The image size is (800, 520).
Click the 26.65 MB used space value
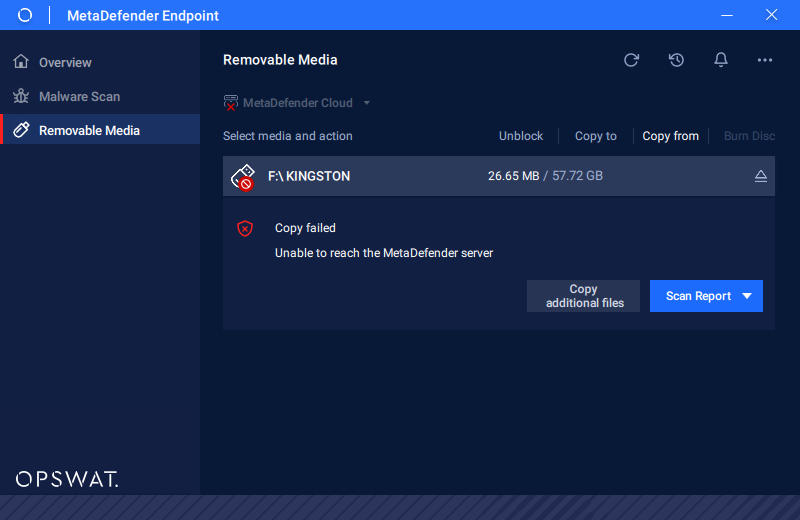513,176
